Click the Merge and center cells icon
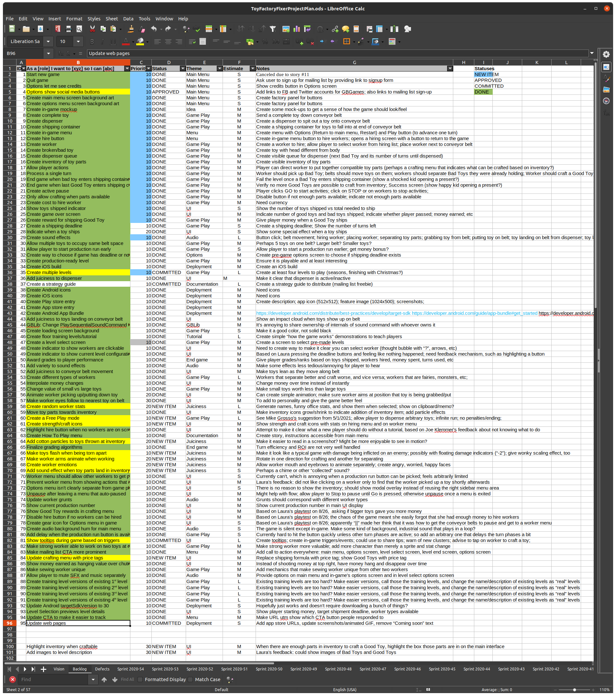 [203, 41]
